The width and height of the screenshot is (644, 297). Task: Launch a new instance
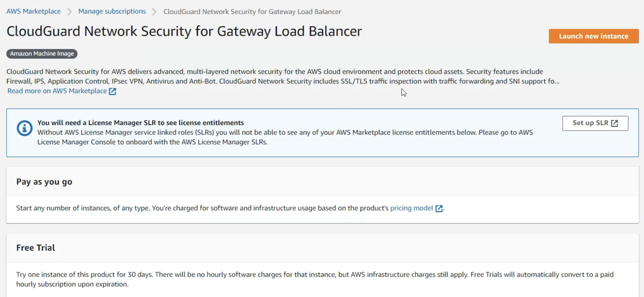point(593,36)
